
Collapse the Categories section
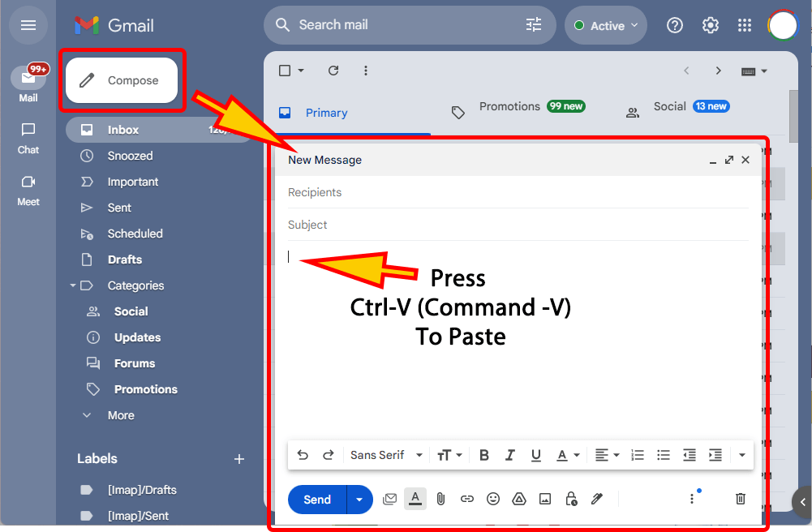click(73, 285)
